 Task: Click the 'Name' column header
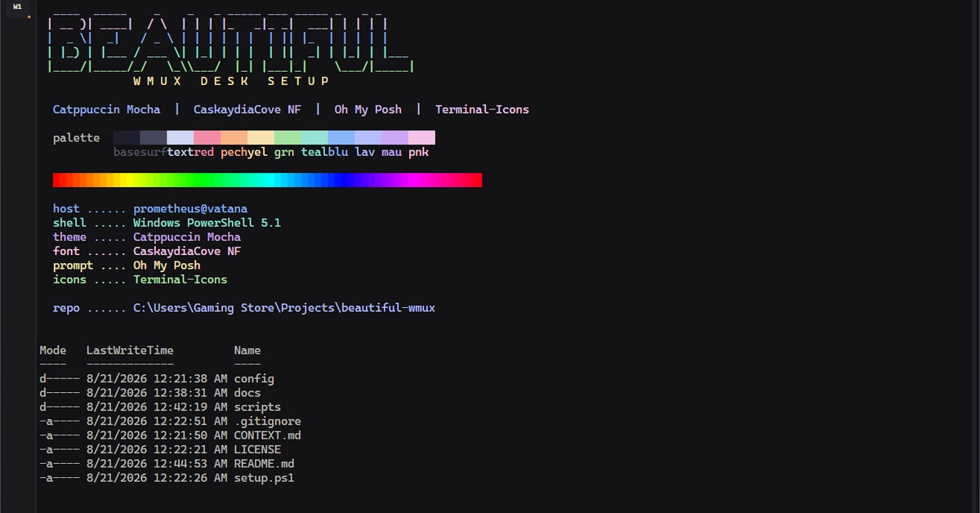(x=247, y=350)
